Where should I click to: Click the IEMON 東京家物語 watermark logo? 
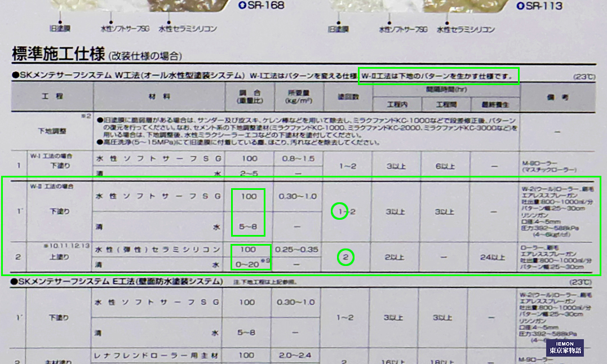(566, 347)
